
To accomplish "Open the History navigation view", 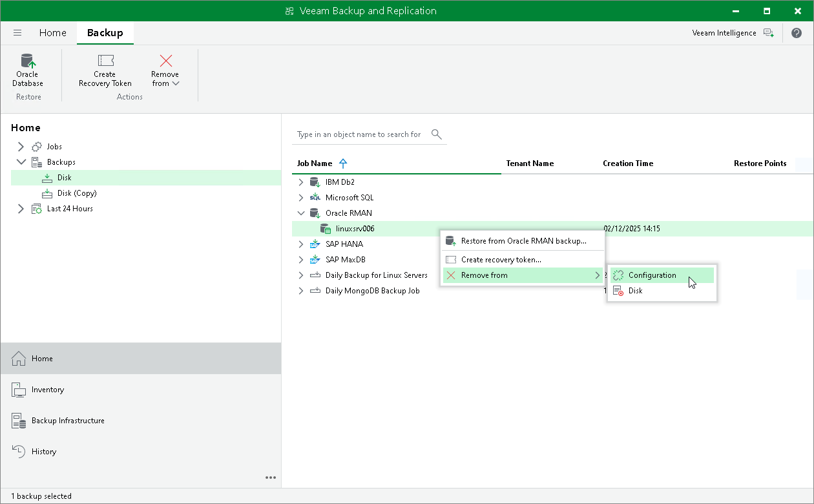I will pyautogui.click(x=141, y=452).
